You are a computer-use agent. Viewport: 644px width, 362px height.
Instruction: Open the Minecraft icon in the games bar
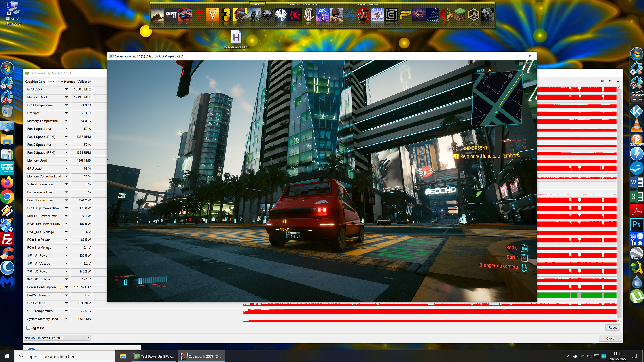tap(460, 15)
